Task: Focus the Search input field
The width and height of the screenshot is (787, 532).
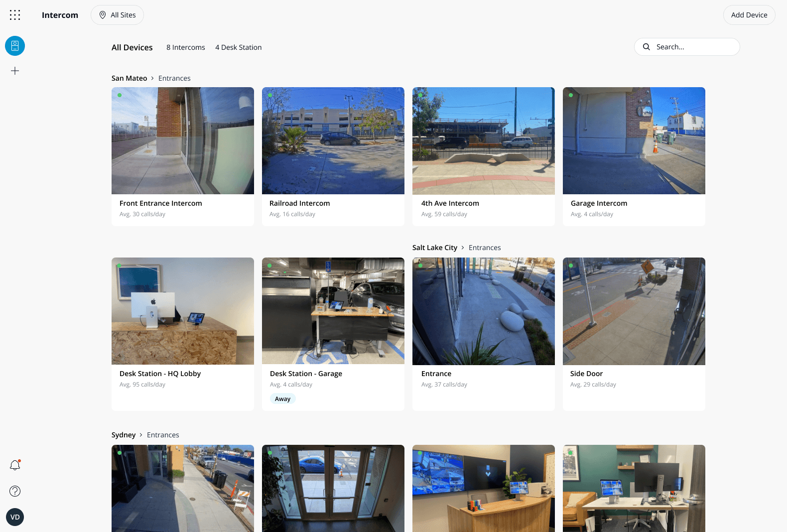Action: click(687, 47)
